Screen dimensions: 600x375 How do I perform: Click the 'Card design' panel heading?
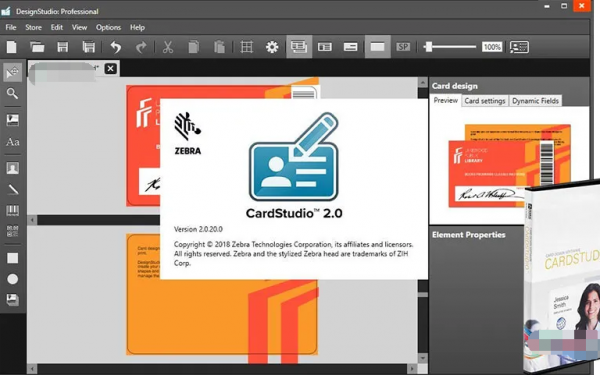pos(455,86)
